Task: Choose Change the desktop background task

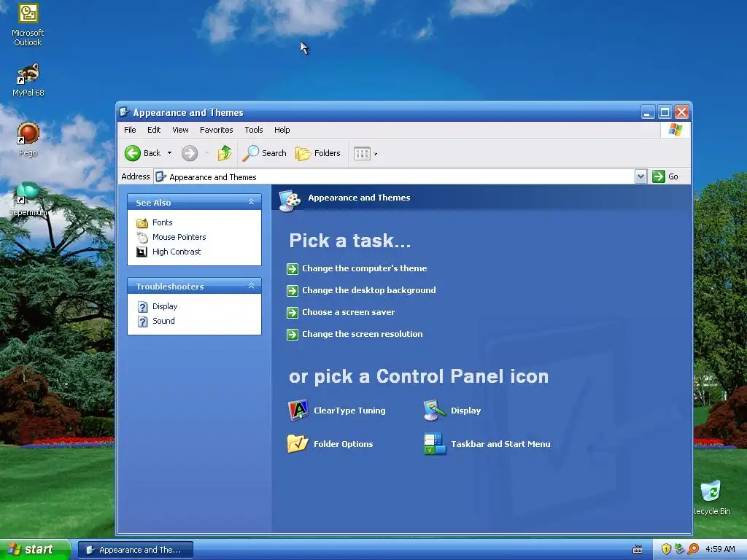Action: click(368, 290)
